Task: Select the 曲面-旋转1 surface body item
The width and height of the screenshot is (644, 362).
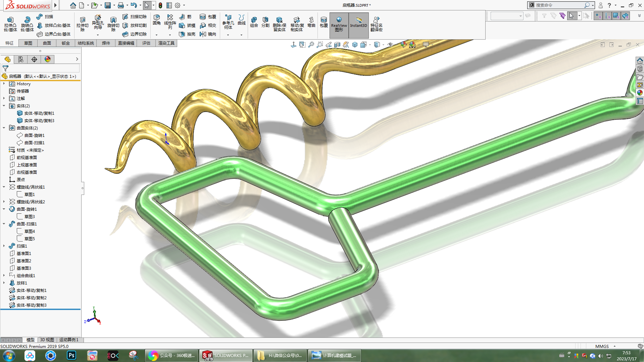Action: coord(34,136)
